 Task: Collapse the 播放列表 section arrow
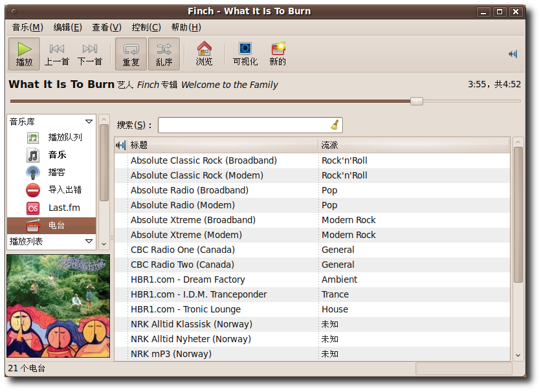tap(89, 241)
